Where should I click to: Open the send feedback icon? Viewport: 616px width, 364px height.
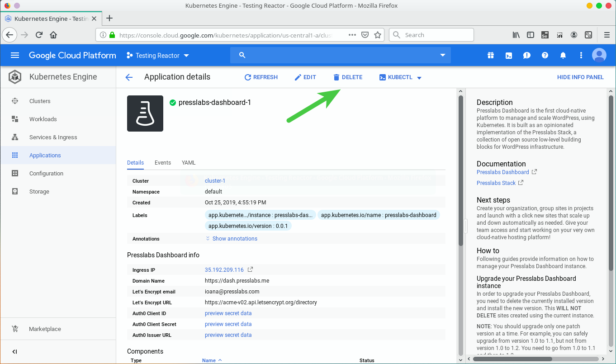click(527, 55)
